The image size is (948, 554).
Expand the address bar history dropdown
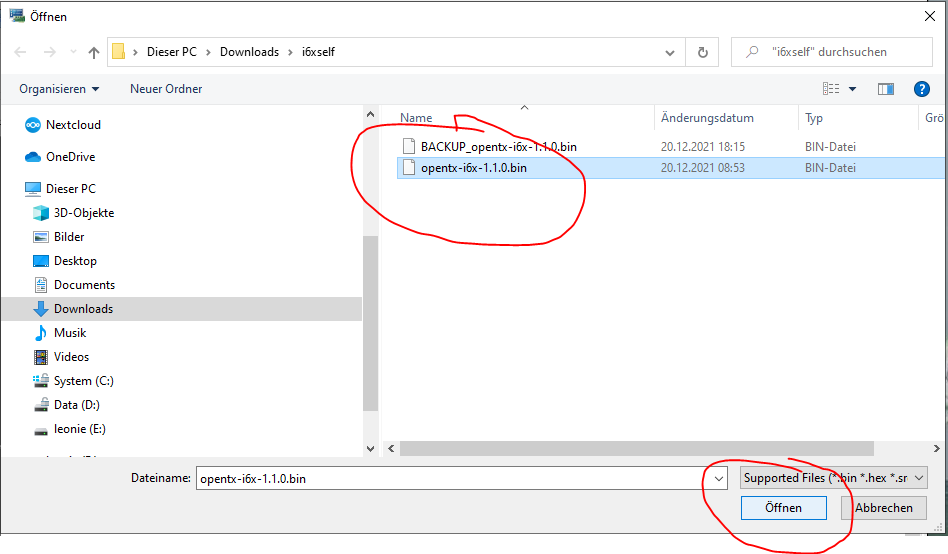click(671, 52)
